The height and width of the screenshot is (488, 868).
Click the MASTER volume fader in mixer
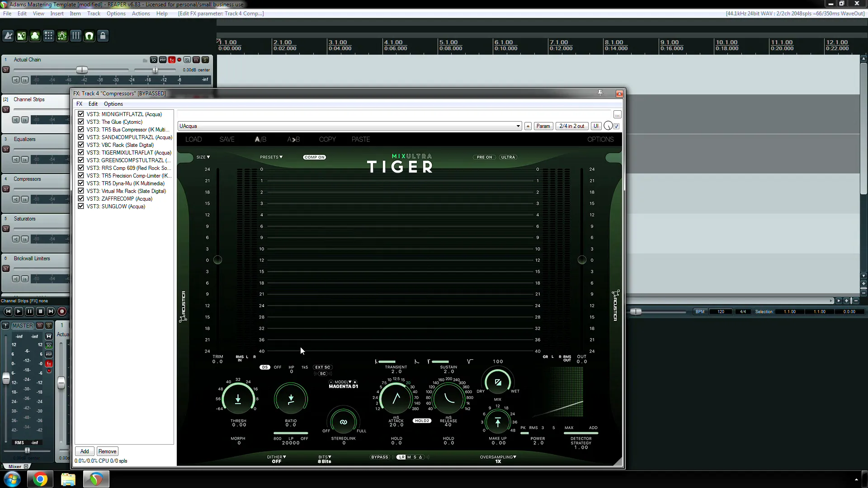point(6,379)
